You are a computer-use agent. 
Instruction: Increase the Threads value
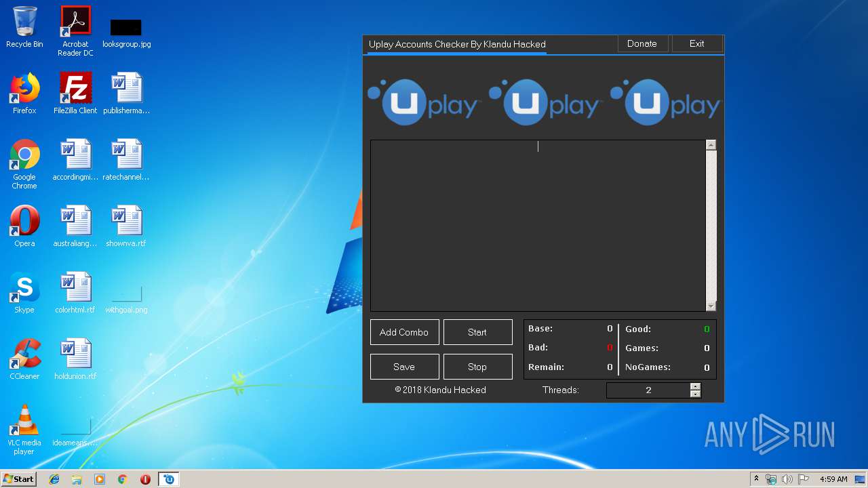tap(695, 386)
